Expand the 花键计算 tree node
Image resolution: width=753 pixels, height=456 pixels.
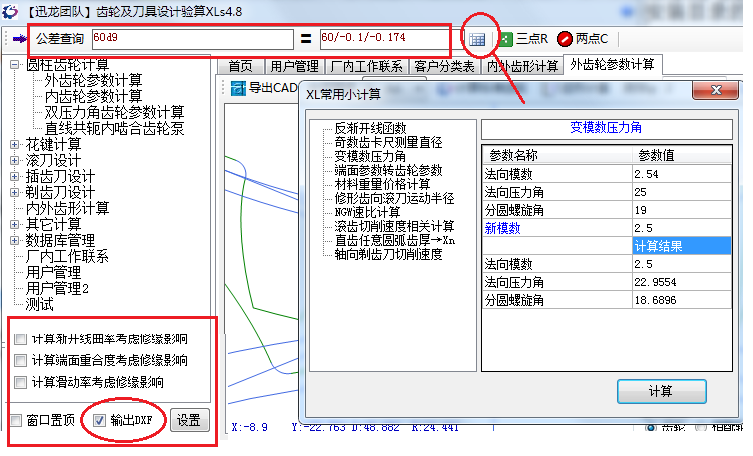coord(14,144)
